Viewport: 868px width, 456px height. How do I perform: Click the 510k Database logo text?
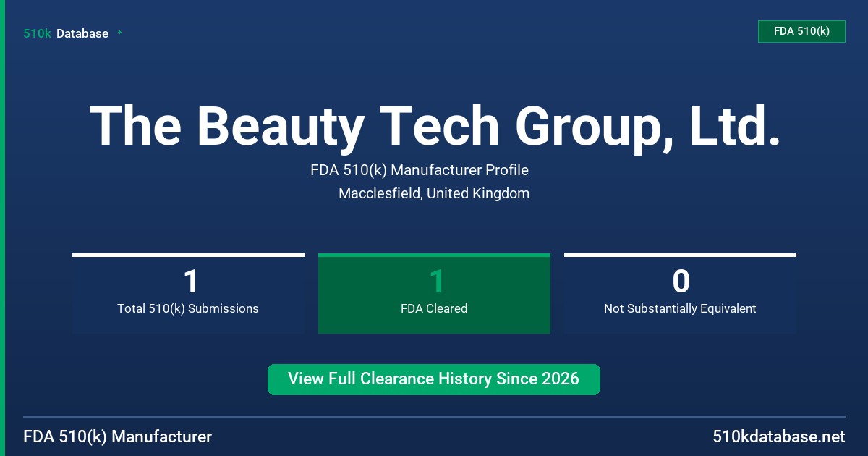click(x=66, y=33)
